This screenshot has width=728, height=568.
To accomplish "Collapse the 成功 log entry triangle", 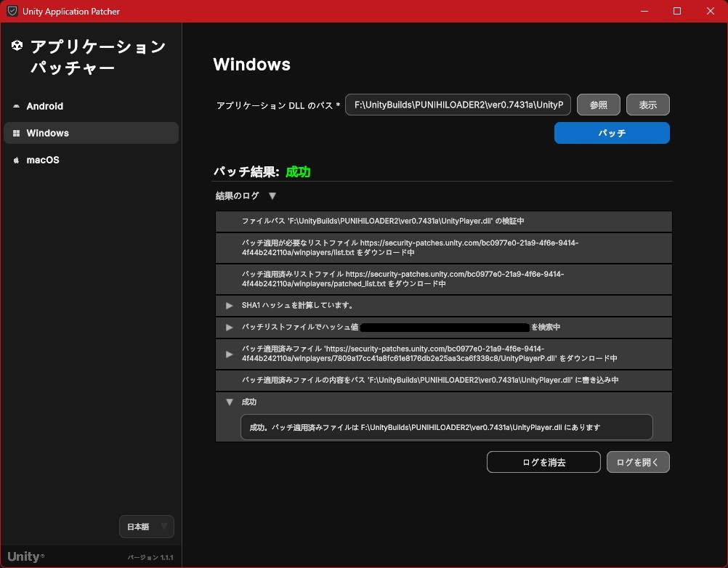I will coord(230,402).
